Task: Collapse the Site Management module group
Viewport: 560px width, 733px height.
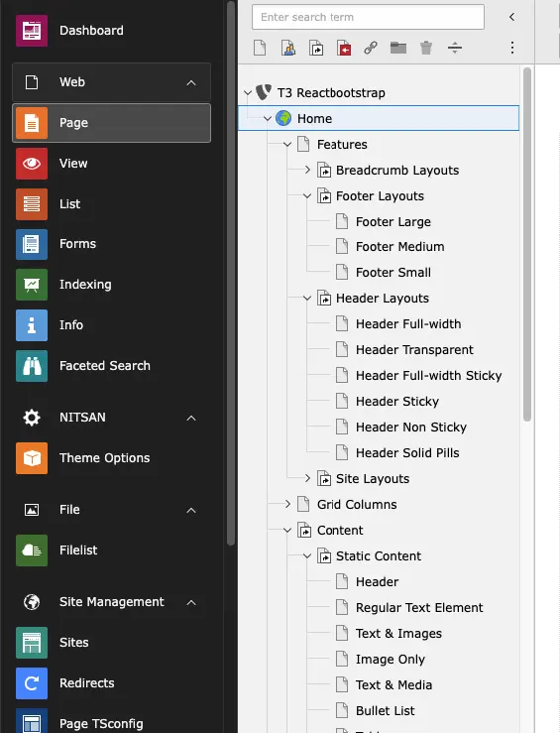Action: pyautogui.click(x=191, y=603)
